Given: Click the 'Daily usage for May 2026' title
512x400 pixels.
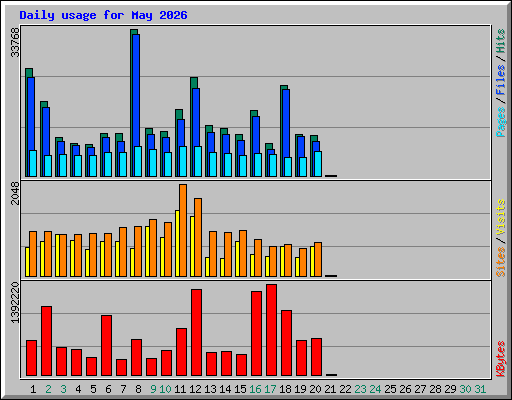Looking at the screenshot, I should tap(103, 15).
